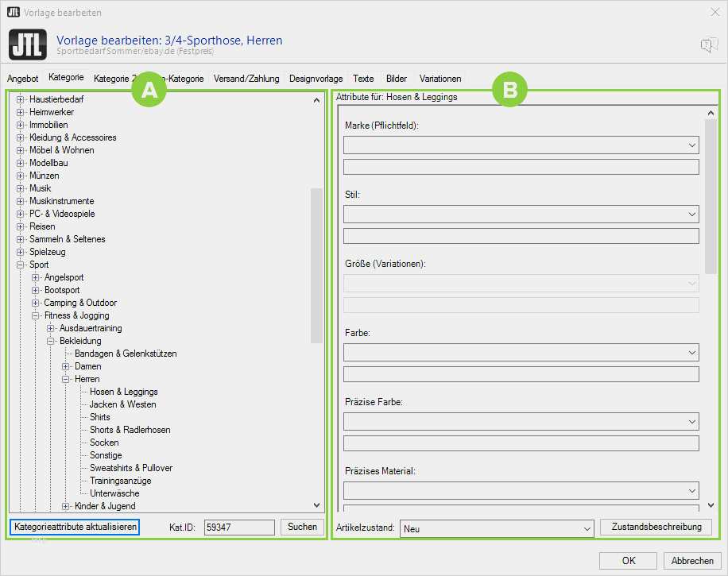Switch to the Versand/Zahlung tab
The image size is (728, 576).
(x=246, y=79)
